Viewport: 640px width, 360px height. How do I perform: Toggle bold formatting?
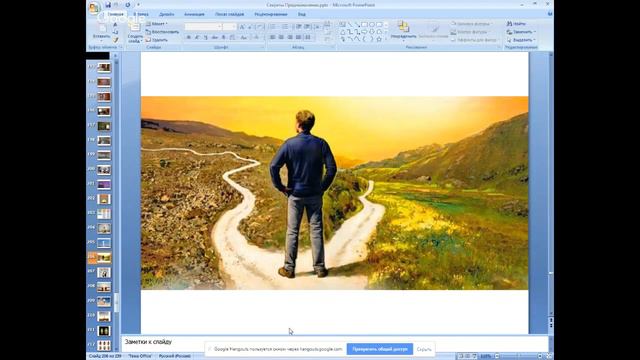coord(189,38)
